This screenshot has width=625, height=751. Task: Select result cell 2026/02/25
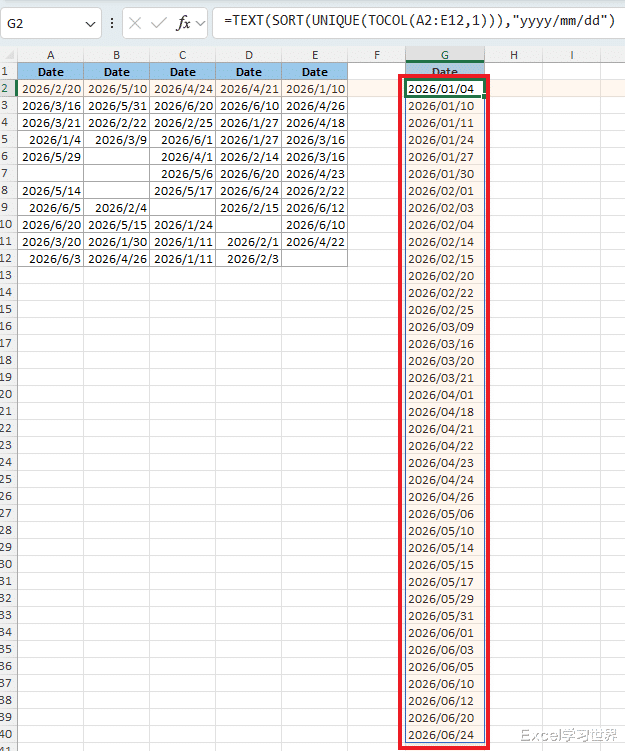(x=445, y=310)
